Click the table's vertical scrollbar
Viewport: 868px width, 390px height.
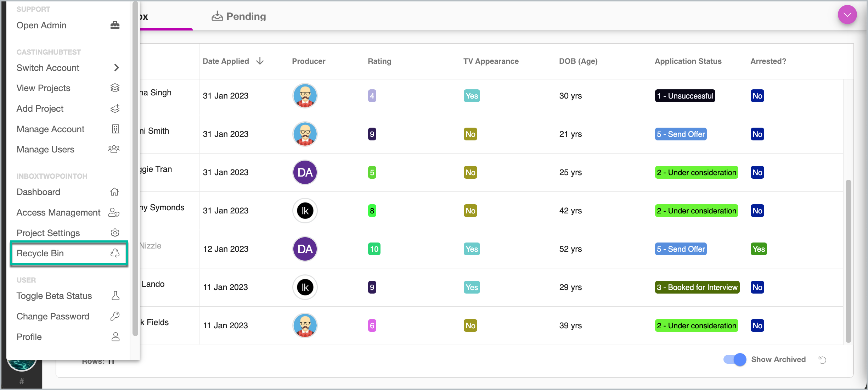pyautogui.click(x=848, y=261)
